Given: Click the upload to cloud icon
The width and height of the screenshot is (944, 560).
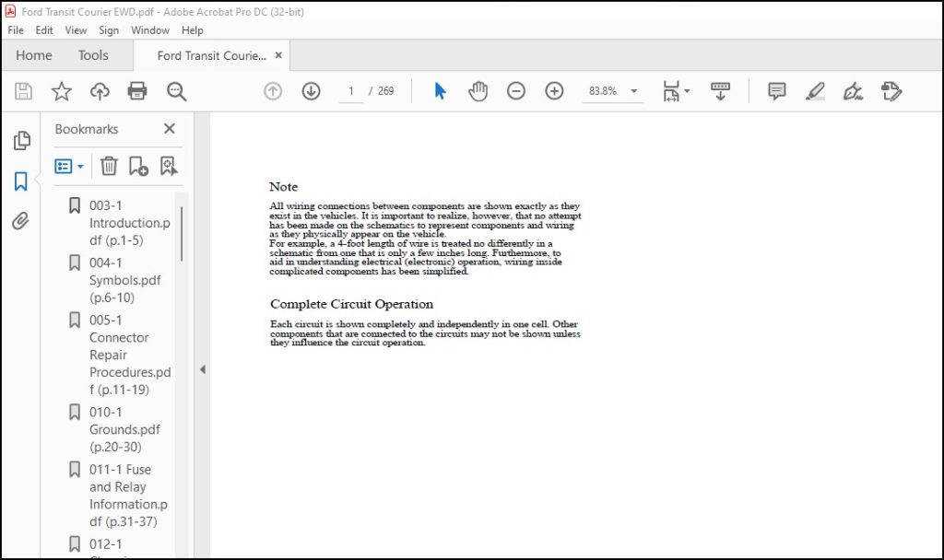Looking at the screenshot, I should click(x=100, y=91).
